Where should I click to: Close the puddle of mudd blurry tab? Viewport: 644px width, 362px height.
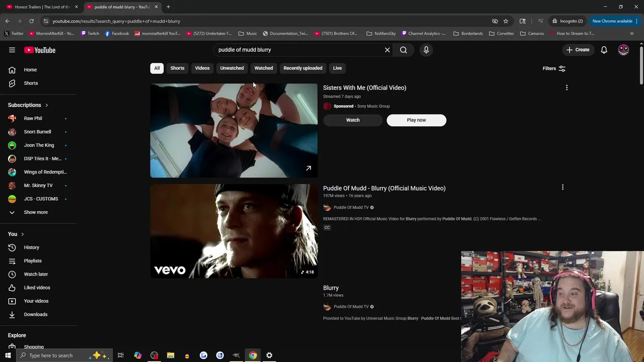[156, 7]
